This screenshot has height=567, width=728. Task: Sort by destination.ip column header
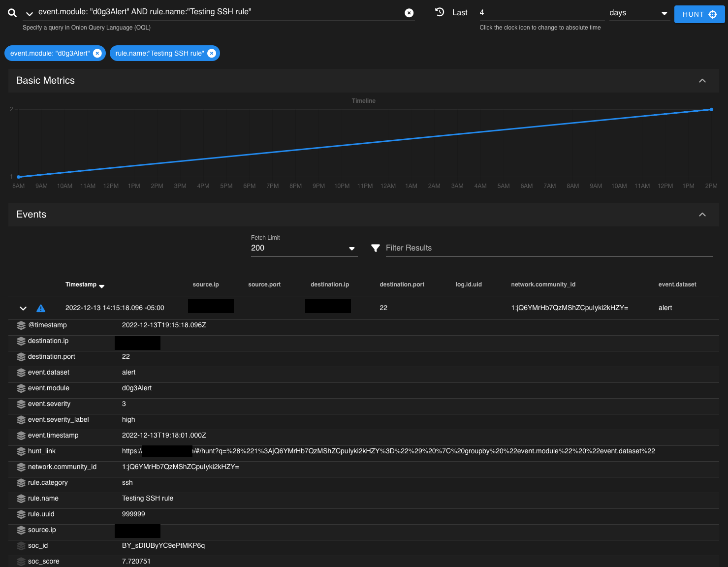330,284
